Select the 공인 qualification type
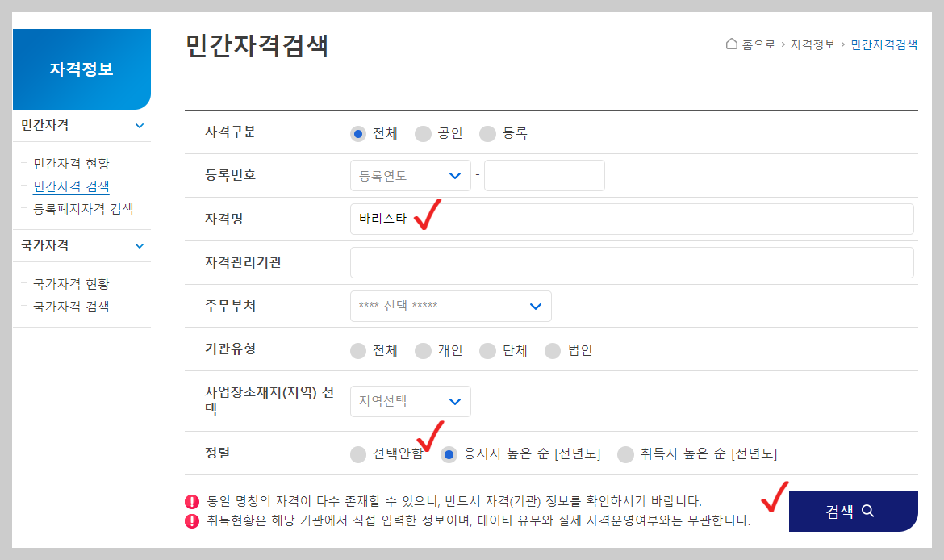944x560 pixels. 423,134
